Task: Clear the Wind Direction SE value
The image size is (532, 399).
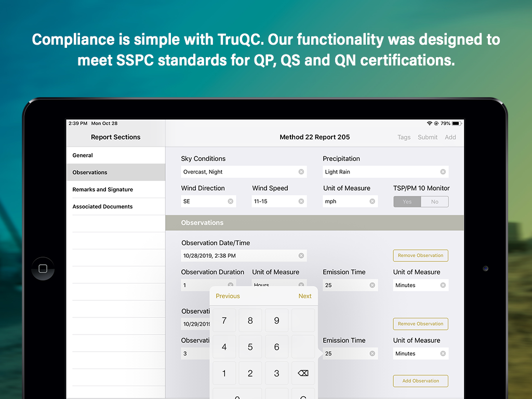Action: tap(230, 201)
